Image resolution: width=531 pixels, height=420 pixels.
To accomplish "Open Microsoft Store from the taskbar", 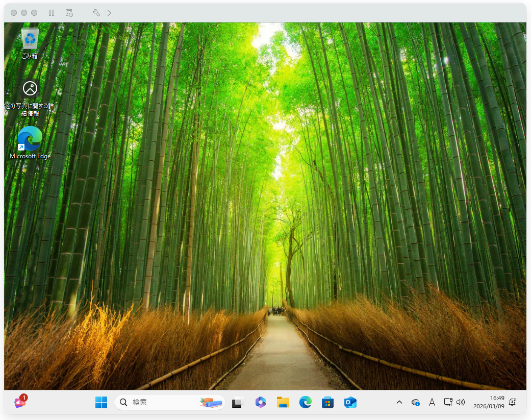I will (327, 403).
